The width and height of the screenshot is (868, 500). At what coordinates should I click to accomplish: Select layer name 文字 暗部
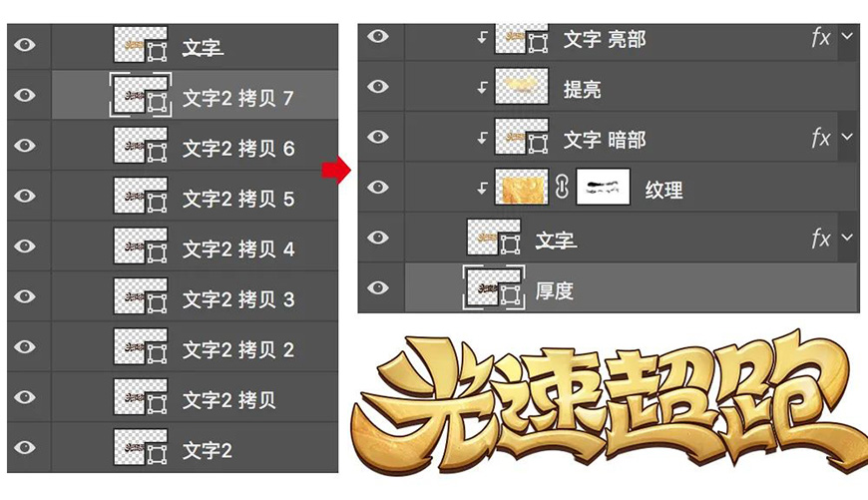tap(605, 140)
